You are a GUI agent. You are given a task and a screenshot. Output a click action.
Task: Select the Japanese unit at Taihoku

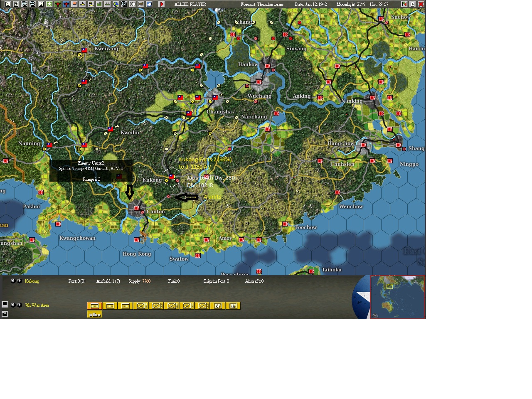(311, 271)
